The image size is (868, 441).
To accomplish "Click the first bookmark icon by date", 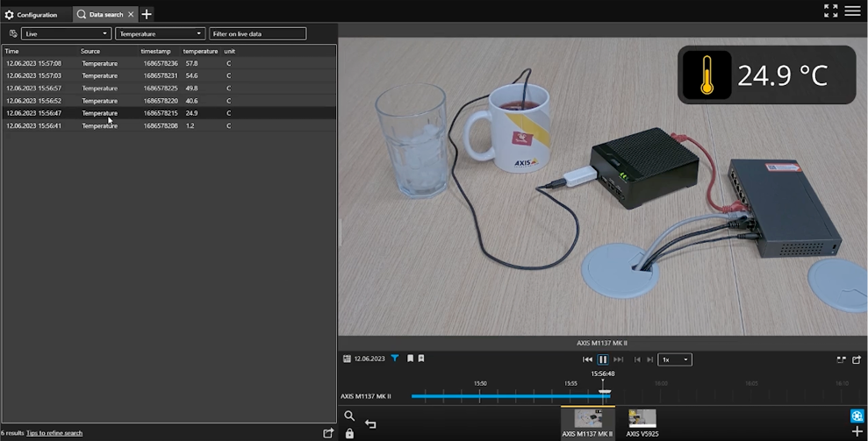I will pos(410,359).
